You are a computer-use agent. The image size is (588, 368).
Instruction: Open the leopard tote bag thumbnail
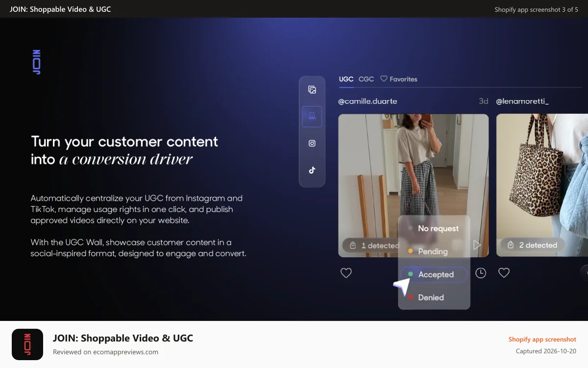point(542,185)
